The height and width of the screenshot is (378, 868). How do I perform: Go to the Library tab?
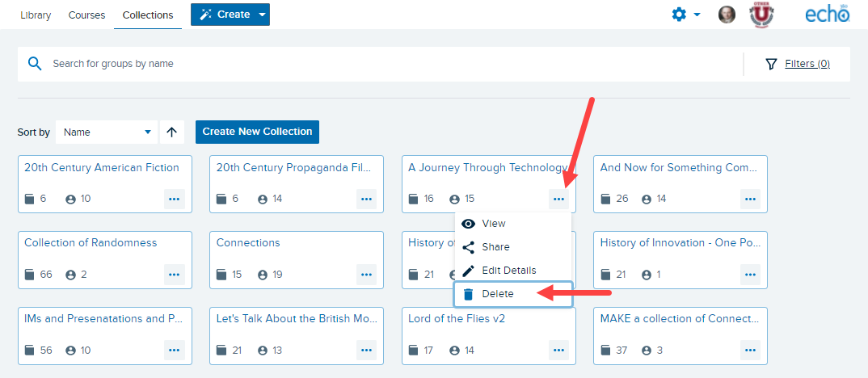click(36, 15)
